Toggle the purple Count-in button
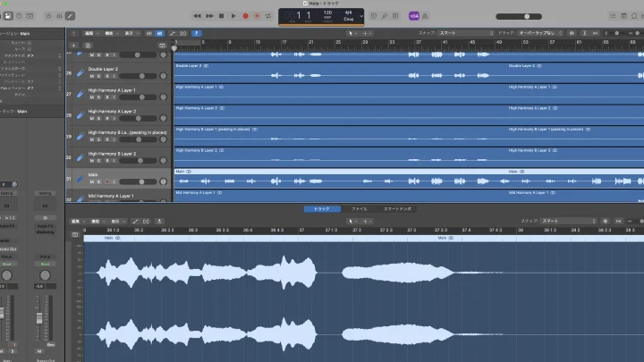 click(413, 16)
